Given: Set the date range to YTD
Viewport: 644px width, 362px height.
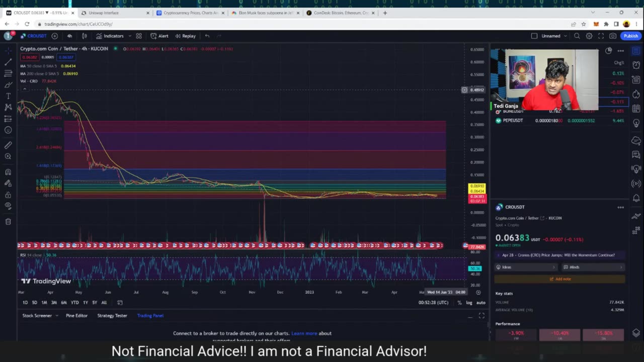Looking at the screenshot, I should click(74, 303).
